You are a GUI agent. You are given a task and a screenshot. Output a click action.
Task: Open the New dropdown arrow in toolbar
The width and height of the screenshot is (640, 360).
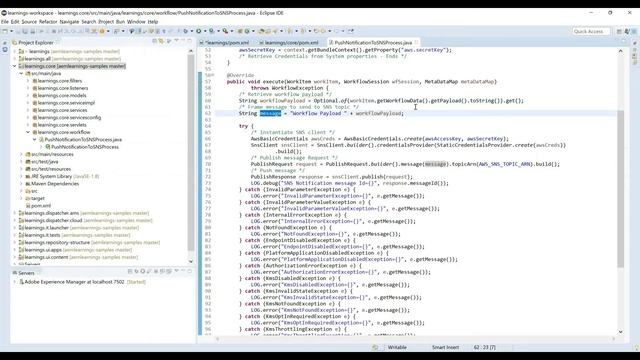(x=11, y=31)
